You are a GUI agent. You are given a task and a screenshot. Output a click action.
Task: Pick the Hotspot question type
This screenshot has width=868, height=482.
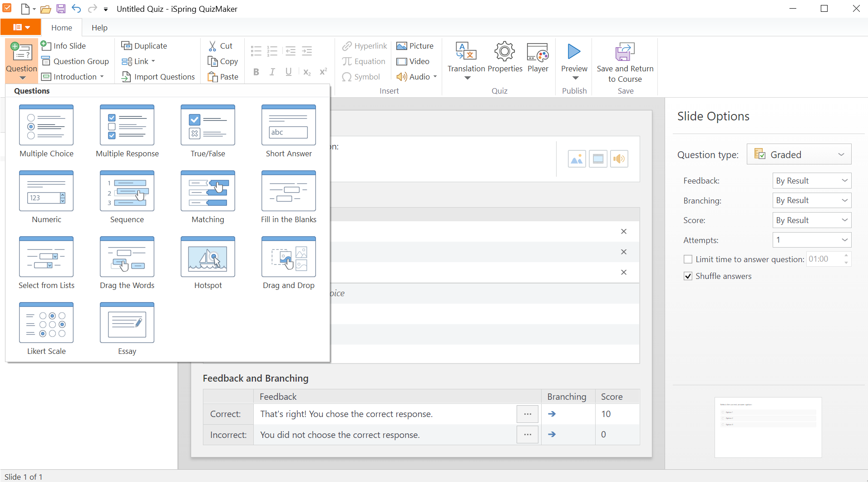[x=208, y=263]
